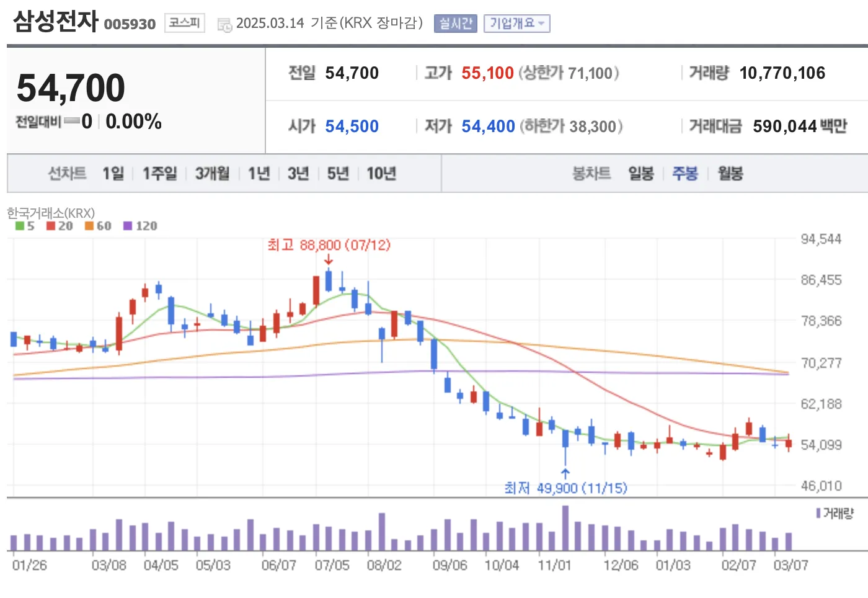The image size is (868, 598).
Task: Select the 1년 line chart tab
Action: pyautogui.click(x=259, y=173)
